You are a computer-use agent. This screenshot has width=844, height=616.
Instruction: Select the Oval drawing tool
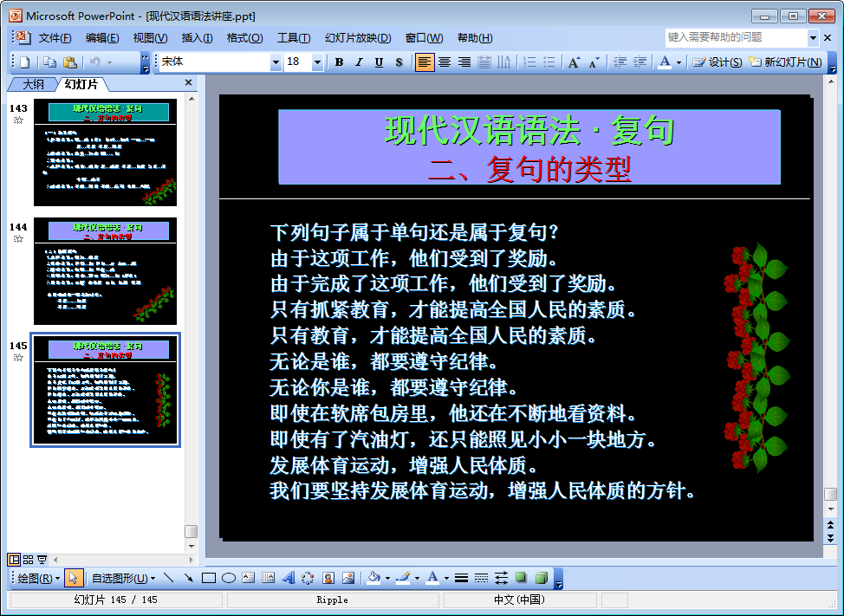coord(229,579)
